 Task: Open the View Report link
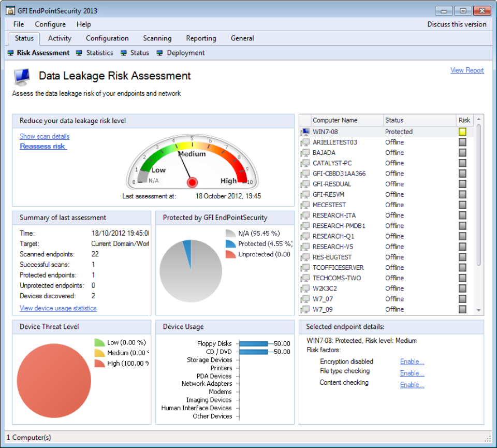click(467, 70)
